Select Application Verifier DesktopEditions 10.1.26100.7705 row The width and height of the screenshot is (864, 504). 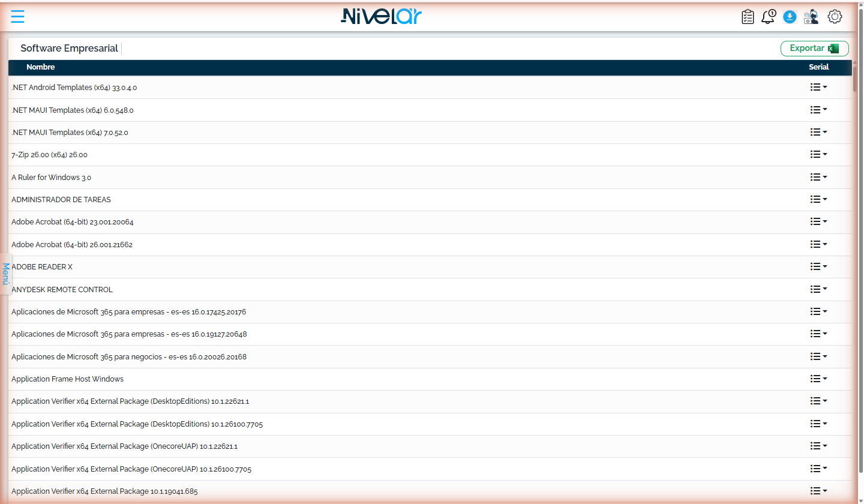430,424
